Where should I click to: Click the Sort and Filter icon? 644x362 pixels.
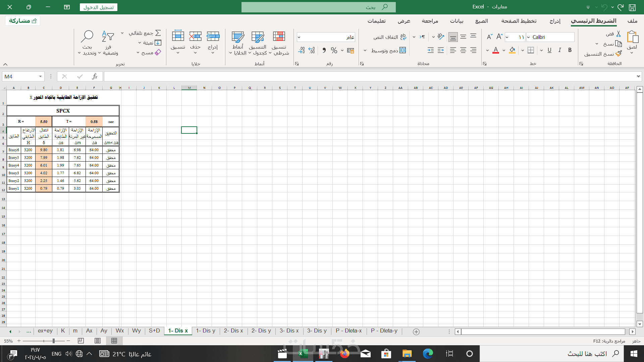point(108,36)
